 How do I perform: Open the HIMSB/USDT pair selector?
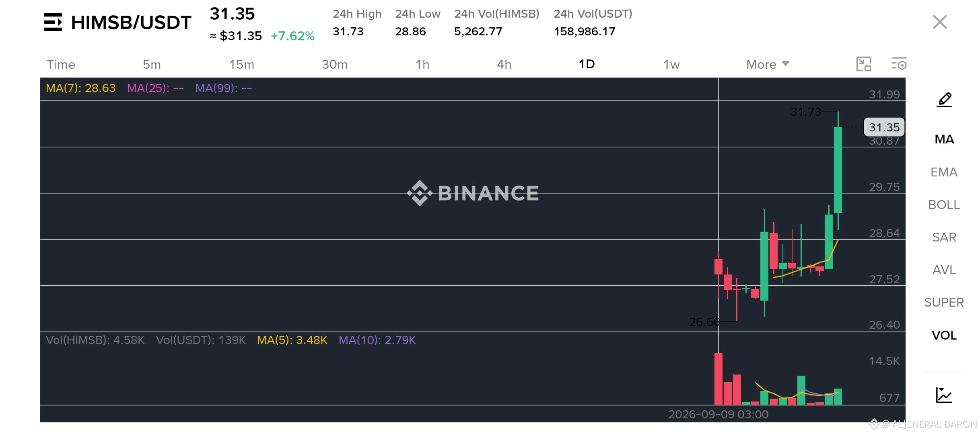pyautogui.click(x=131, y=23)
